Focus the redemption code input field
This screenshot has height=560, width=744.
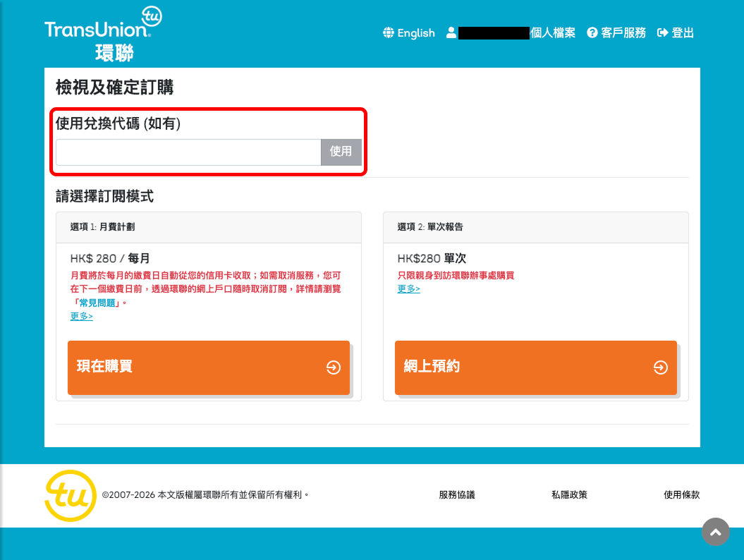[188, 152]
